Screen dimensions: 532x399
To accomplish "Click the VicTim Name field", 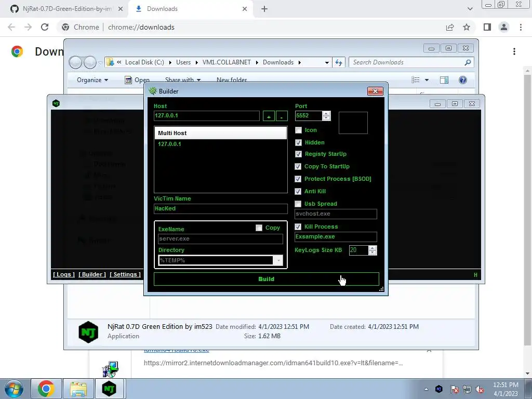I will tap(220, 209).
